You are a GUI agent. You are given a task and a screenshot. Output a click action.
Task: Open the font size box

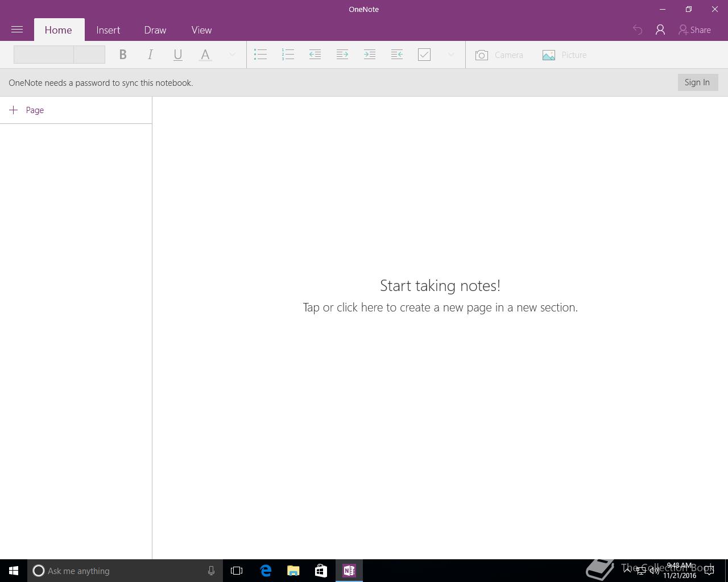click(x=89, y=55)
